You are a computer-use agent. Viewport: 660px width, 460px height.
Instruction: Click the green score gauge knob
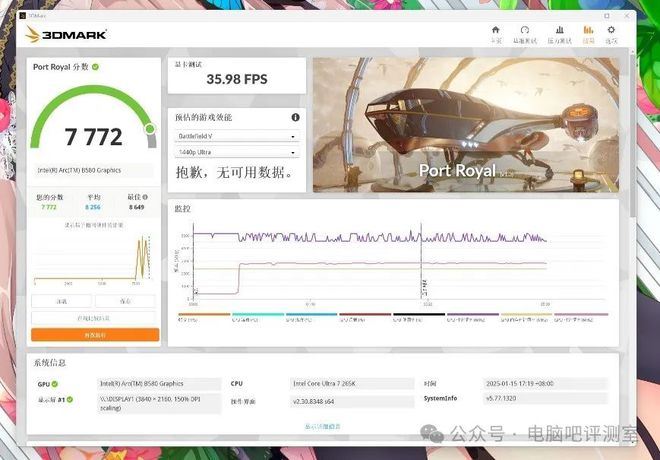click(150, 129)
